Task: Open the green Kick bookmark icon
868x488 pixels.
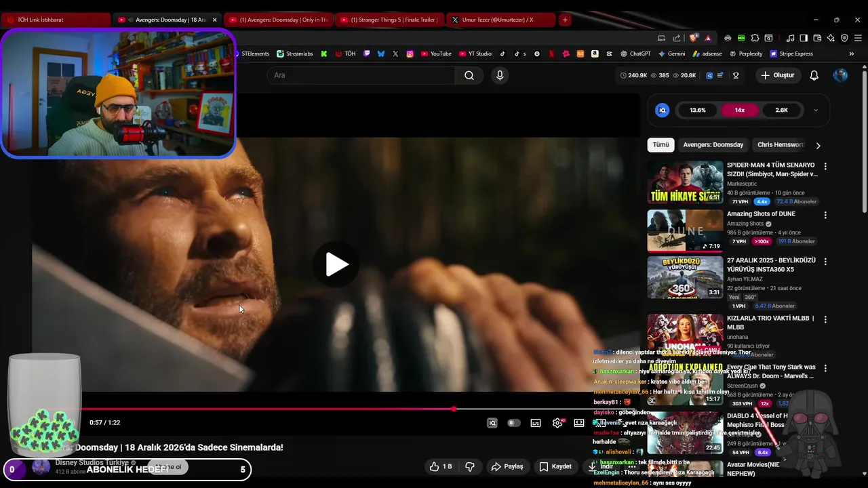Action: pyautogui.click(x=324, y=54)
